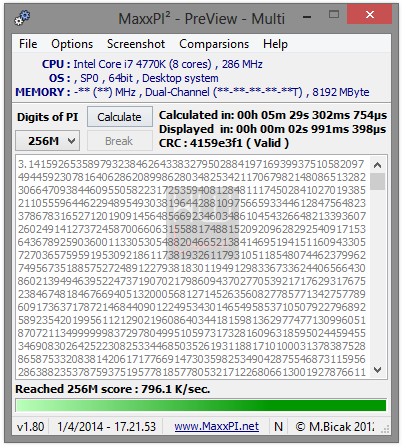This screenshot has width=406, height=448.
Task: Click the scrollbar thumb in the digits box
Action: tap(377, 181)
